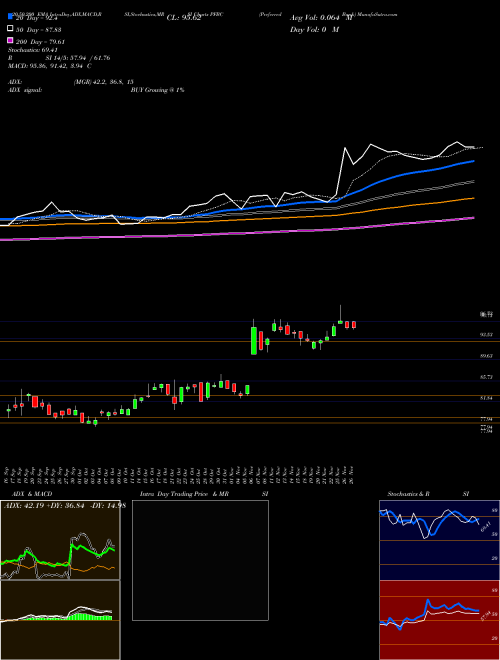Image resolution: width=500 pixels, height=660 pixels.
Task: Click the 'Day Vol: 0 M' label
Action: click(314, 29)
